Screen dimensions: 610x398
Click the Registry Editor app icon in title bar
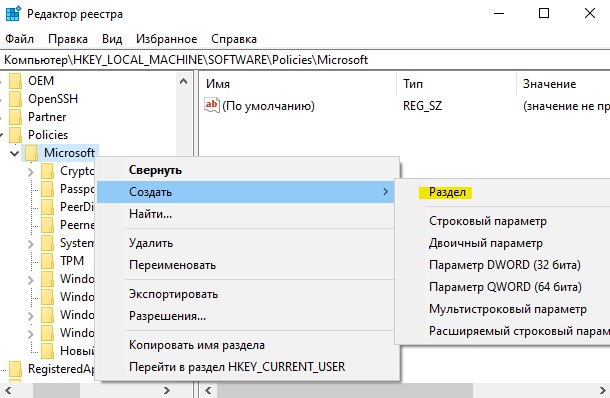click(x=13, y=14)
